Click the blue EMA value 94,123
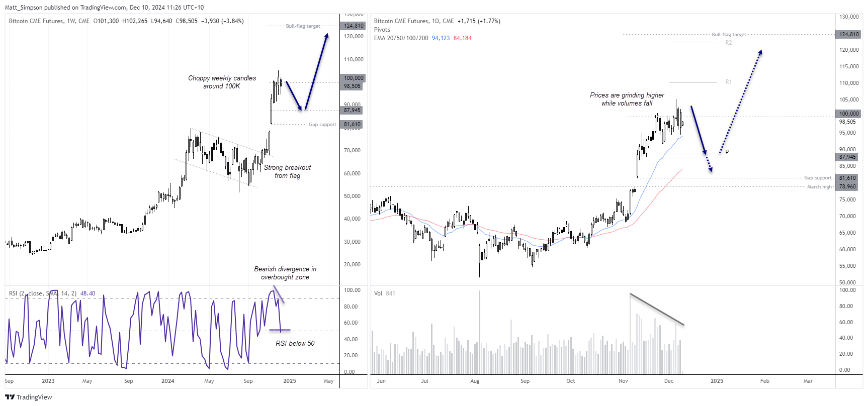This screenshot has width=868, height=406. point(441,38)
